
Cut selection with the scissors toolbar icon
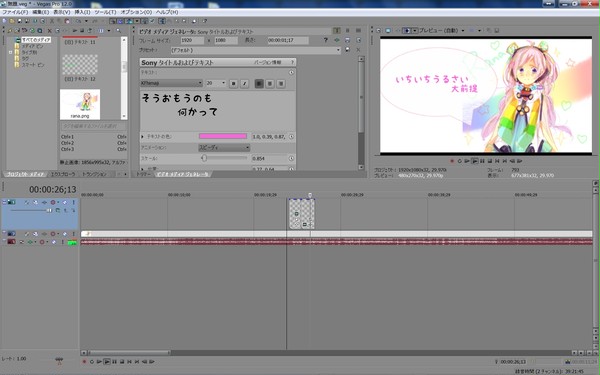click(52, 21)
